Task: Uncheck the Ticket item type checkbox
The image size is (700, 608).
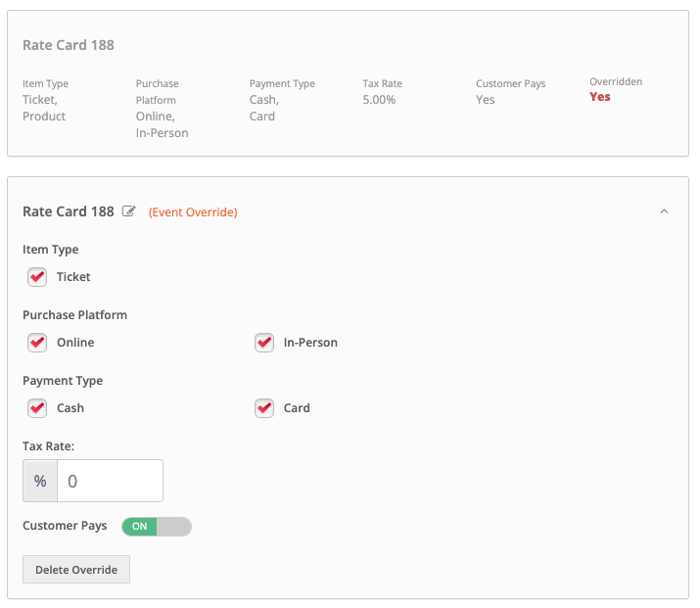Action: tap(37, 277)
